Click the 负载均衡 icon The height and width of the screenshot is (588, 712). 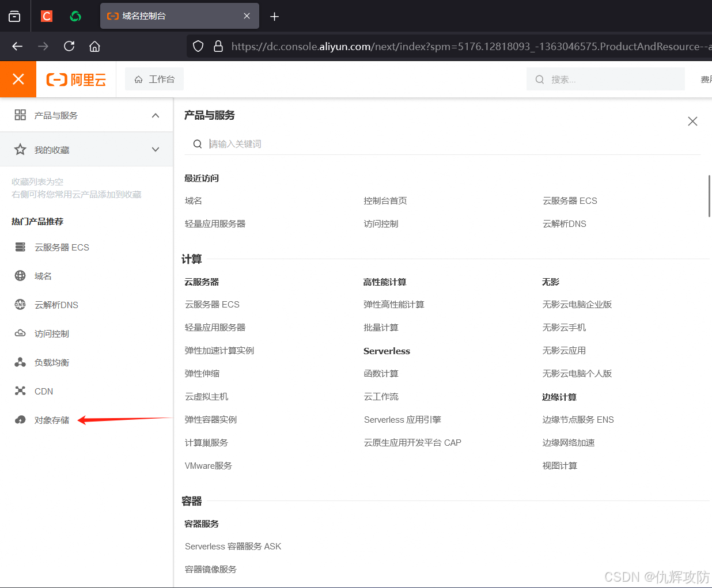[x=20, y=362]
